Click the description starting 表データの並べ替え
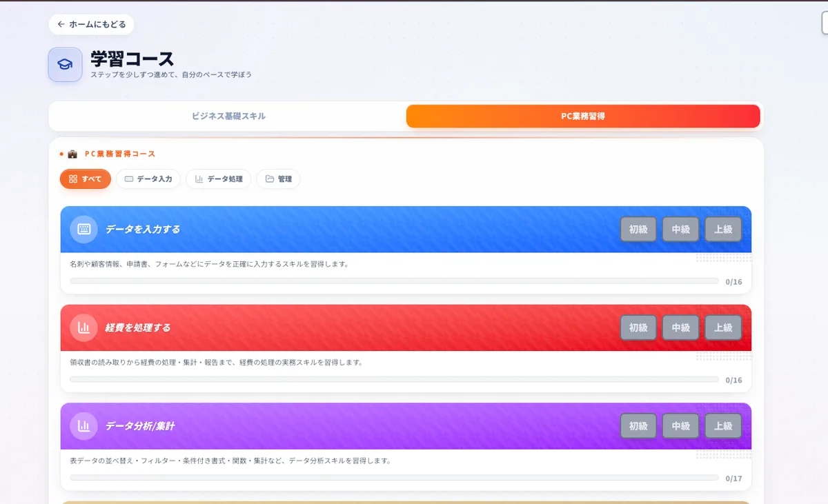The width and height of the screenshot is (828, 504). tap(230, 461)
